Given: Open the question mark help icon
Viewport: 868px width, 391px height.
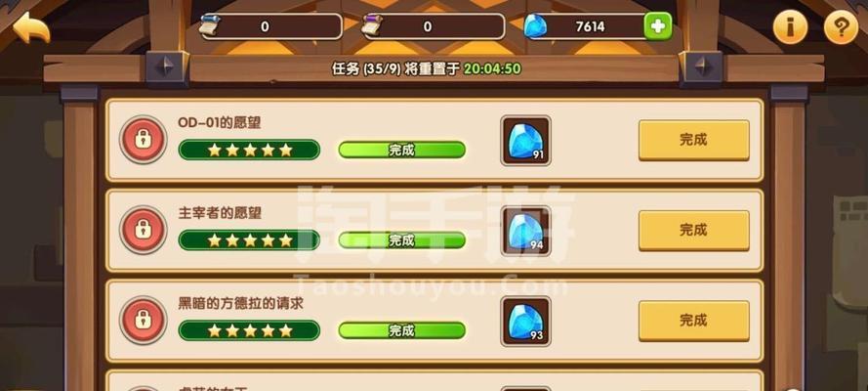Looking at the screenshot, I should coord(841,27).
